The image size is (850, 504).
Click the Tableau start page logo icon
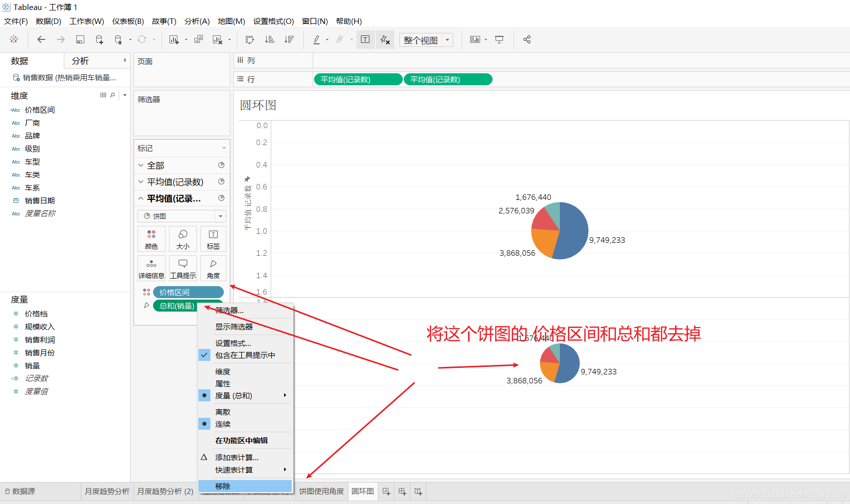click(14, 39)
